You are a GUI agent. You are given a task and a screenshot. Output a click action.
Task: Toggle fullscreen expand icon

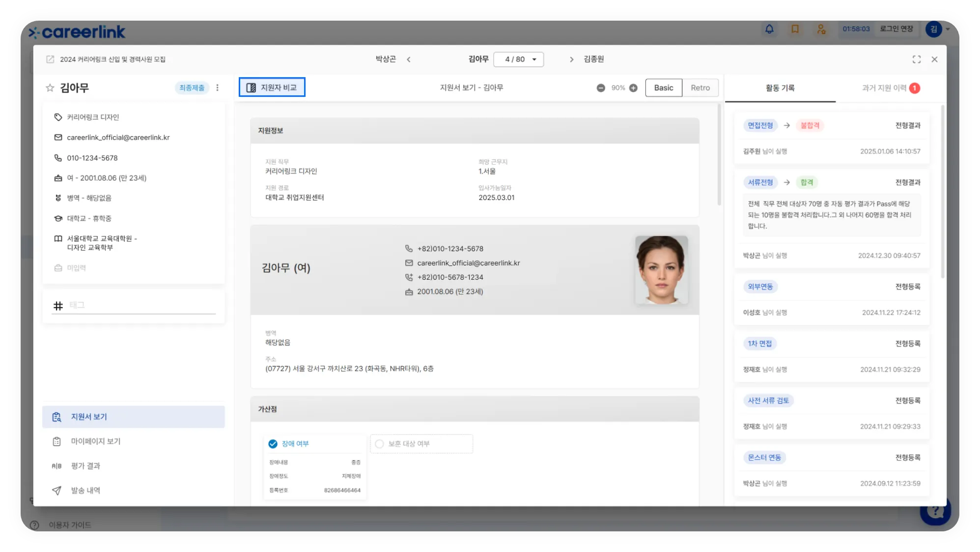pyautogui.click(x=917, y=59)
